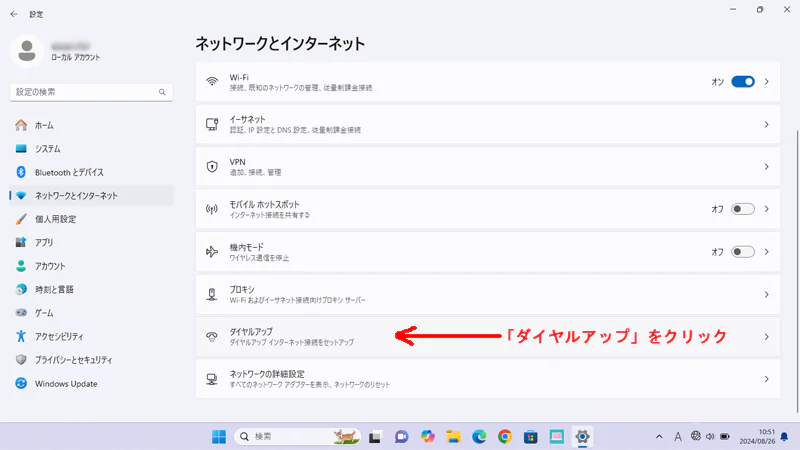The width and height of the screenshot is (800, 450).
Task: Open the VPN settings row
Action: (488, 166)
